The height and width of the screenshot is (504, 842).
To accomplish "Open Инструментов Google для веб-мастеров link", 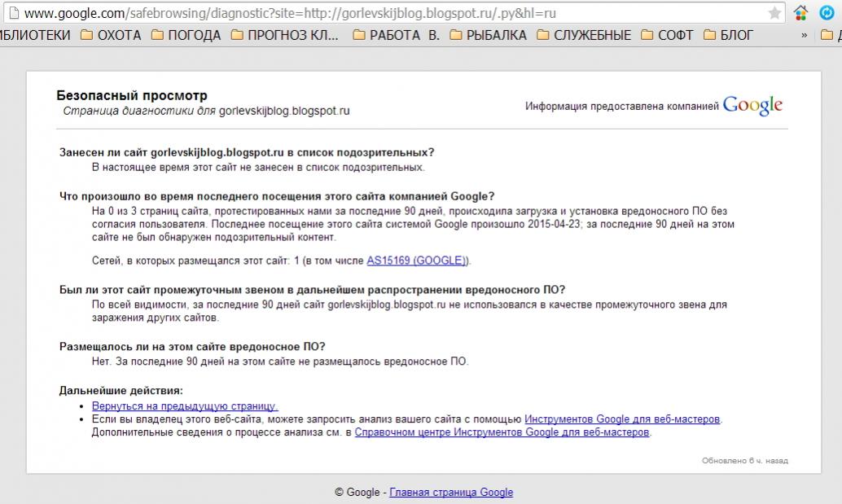I will (622, 419).
